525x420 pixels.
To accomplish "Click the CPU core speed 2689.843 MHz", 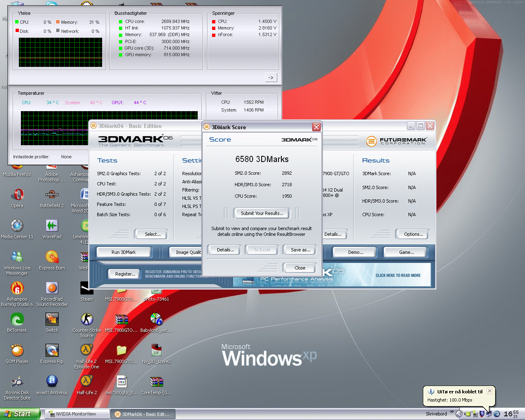I will tap(176, 21).
